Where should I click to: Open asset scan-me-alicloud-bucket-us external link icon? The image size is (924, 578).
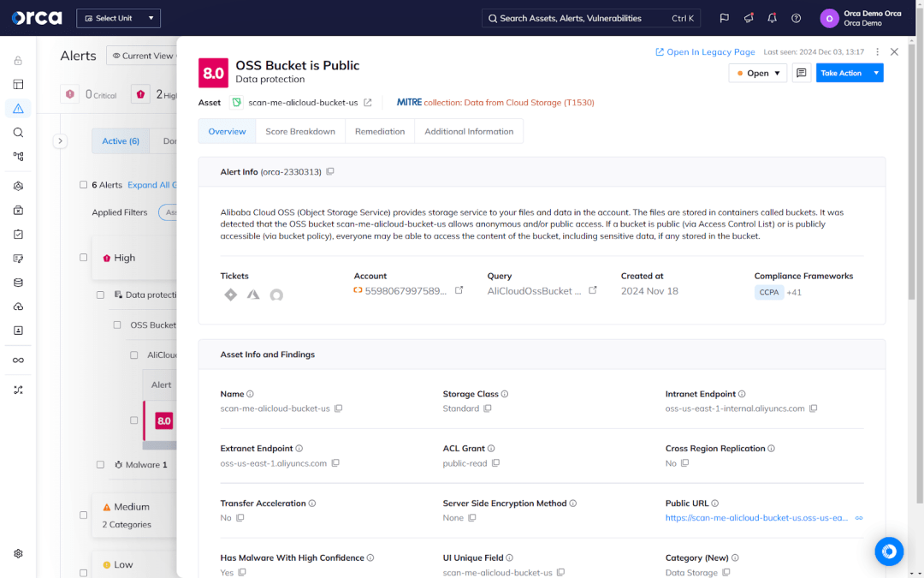click(x=368, y=103)
